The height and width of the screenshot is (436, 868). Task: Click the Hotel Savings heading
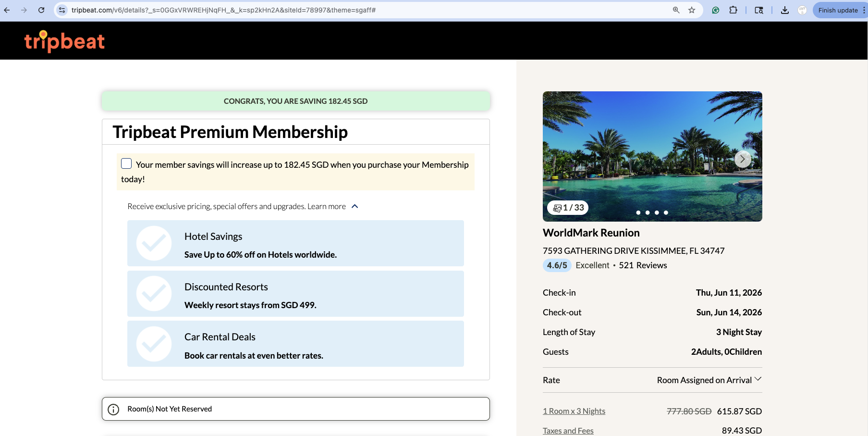(x=213, y=237)
